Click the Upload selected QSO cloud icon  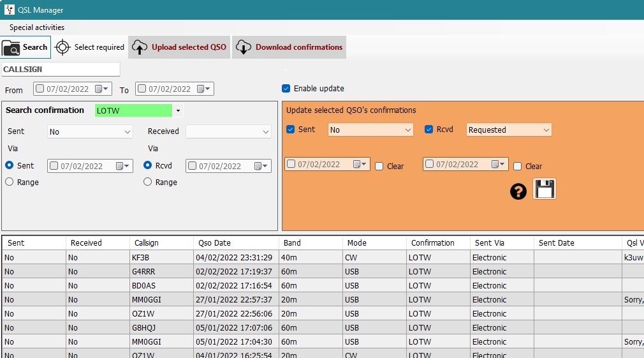point(140,47)
